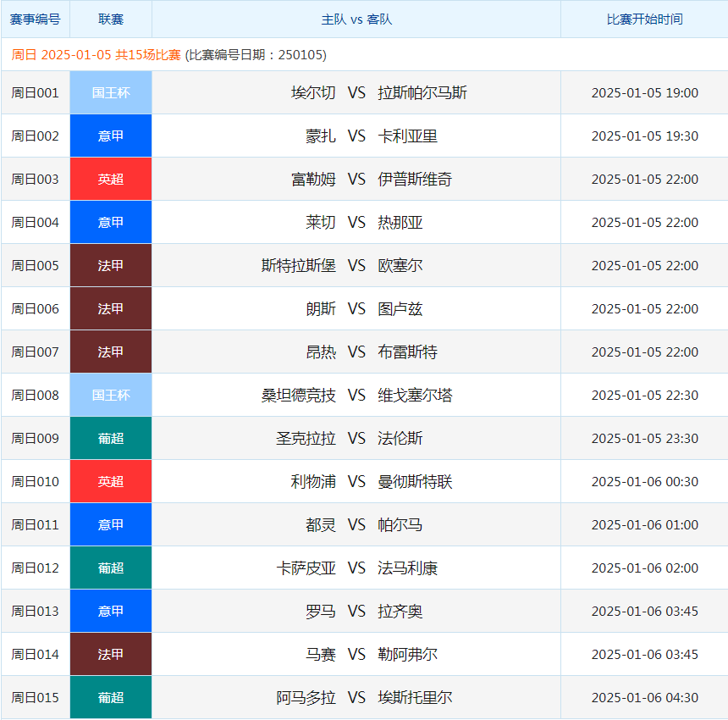The width and height of the screenshot is (728, 720).
Task: Click start time 2025-01-06 02:00
Action: point(645,568)
